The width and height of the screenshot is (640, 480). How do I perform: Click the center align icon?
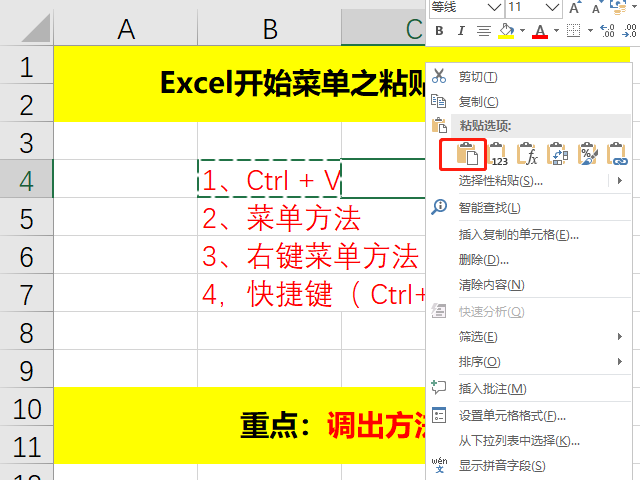click(484, 31)
